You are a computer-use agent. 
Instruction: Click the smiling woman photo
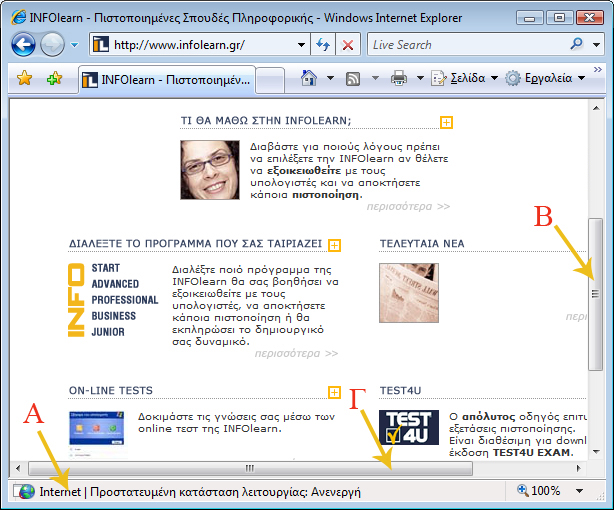click(x=210, y=170)
